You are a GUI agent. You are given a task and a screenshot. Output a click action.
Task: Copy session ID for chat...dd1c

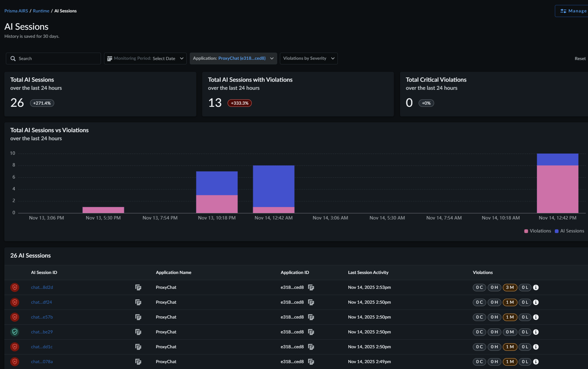[x=138, y=347]
